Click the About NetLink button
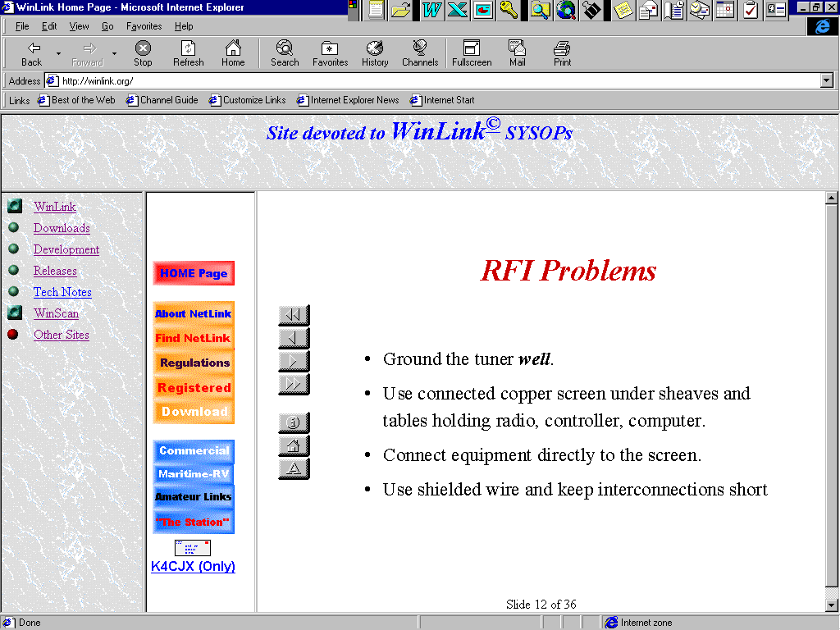Viewport: 840px width, 630px height. [x=194, y=314]
